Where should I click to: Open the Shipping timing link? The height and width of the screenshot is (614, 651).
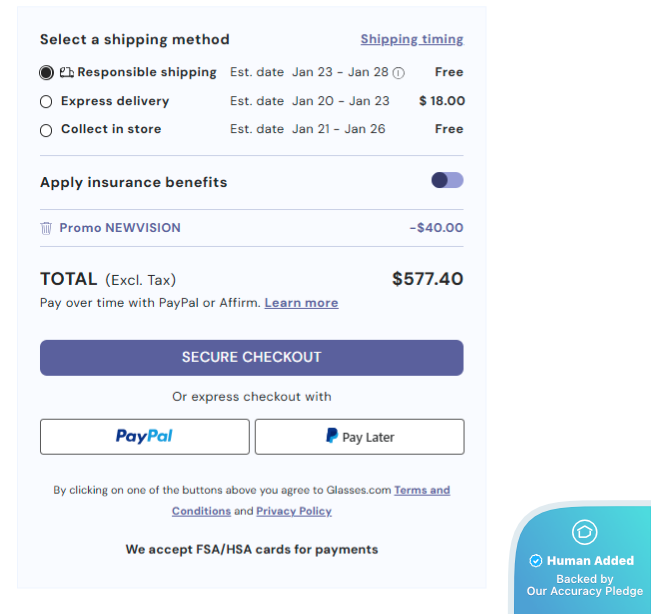coord(411,39)
